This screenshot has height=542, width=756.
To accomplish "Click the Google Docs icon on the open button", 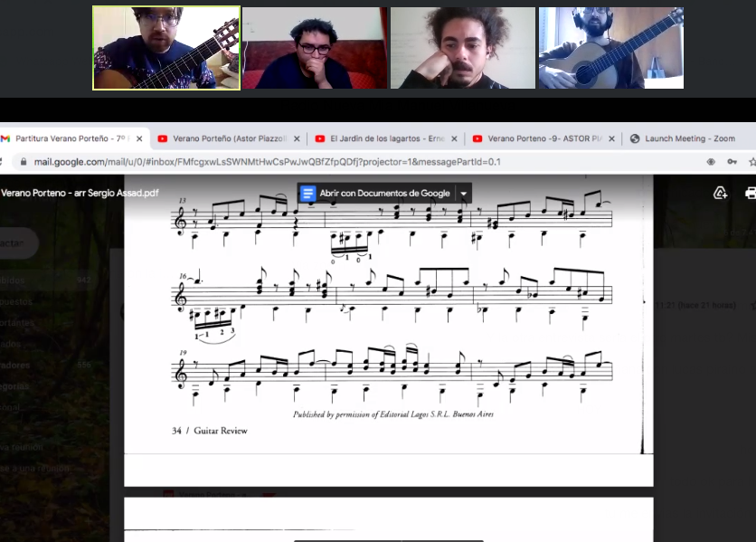I will click(x=307, y=193).
